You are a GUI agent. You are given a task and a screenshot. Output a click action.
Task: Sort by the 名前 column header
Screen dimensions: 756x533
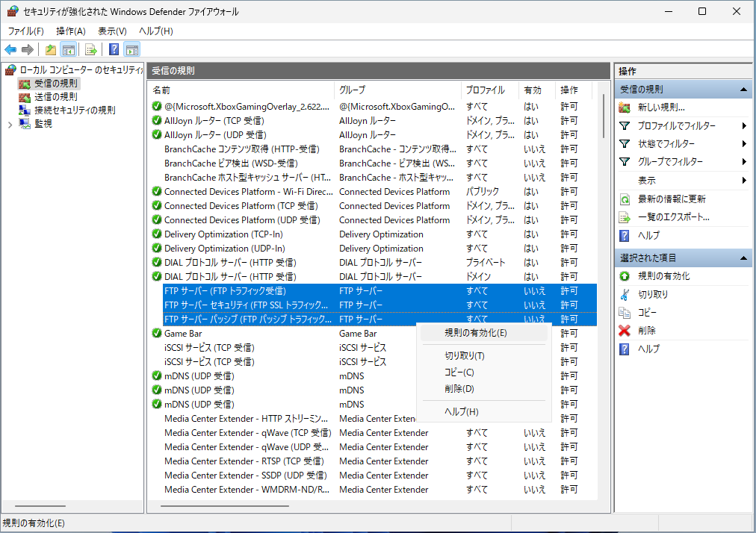coord(241,90)
